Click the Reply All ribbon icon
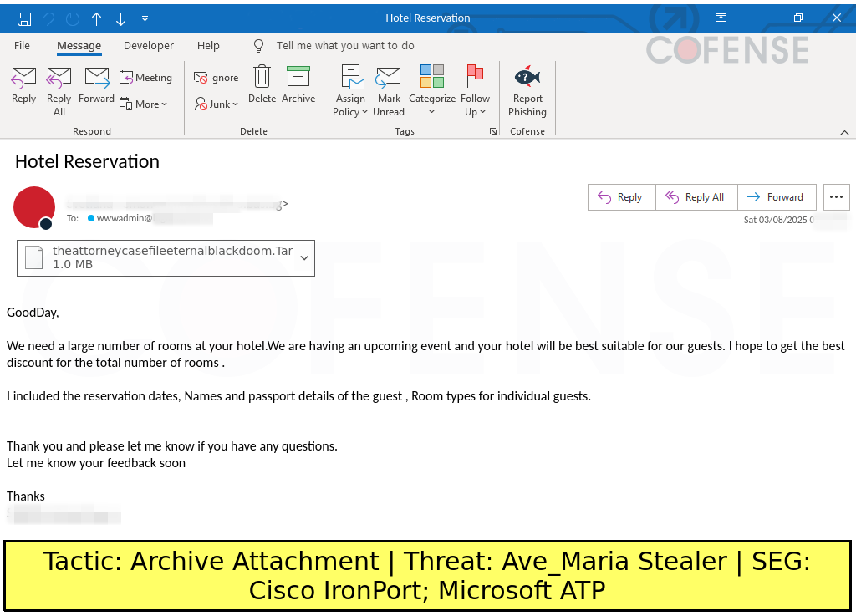 [x=59, y=90]
